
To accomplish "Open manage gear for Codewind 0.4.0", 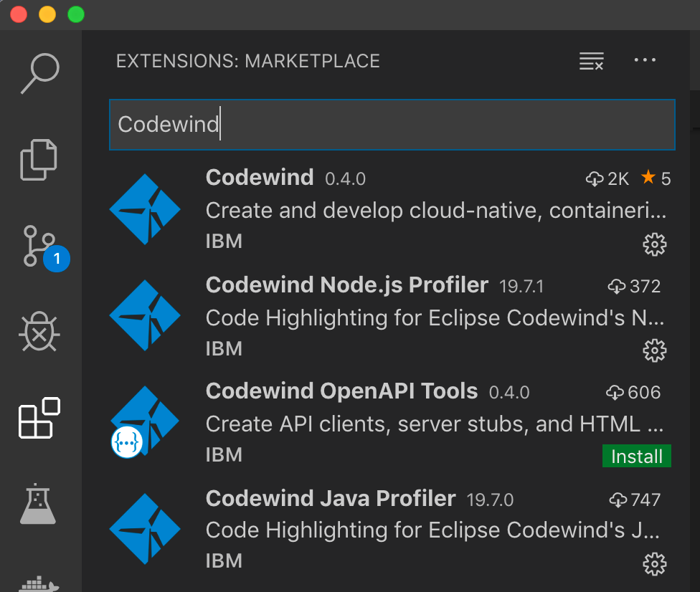I will pyautogui.click(x=655, y=244).
